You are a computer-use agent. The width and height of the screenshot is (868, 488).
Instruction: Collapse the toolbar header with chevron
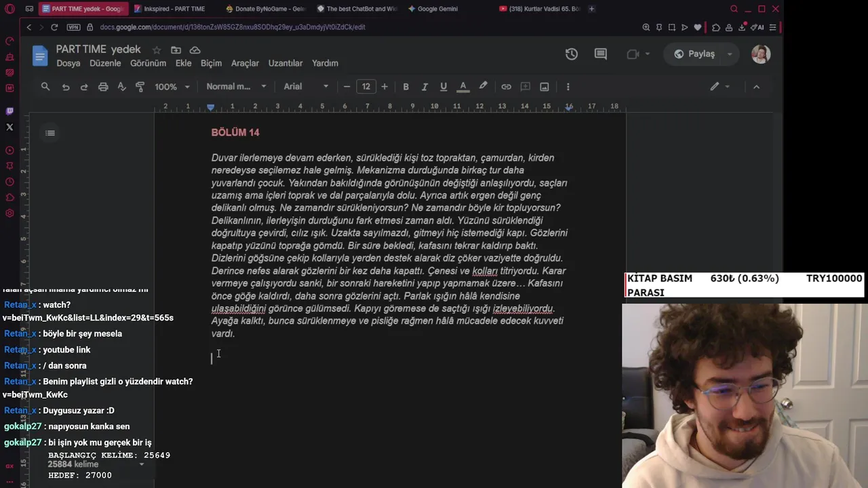click(x=757, y=87)
